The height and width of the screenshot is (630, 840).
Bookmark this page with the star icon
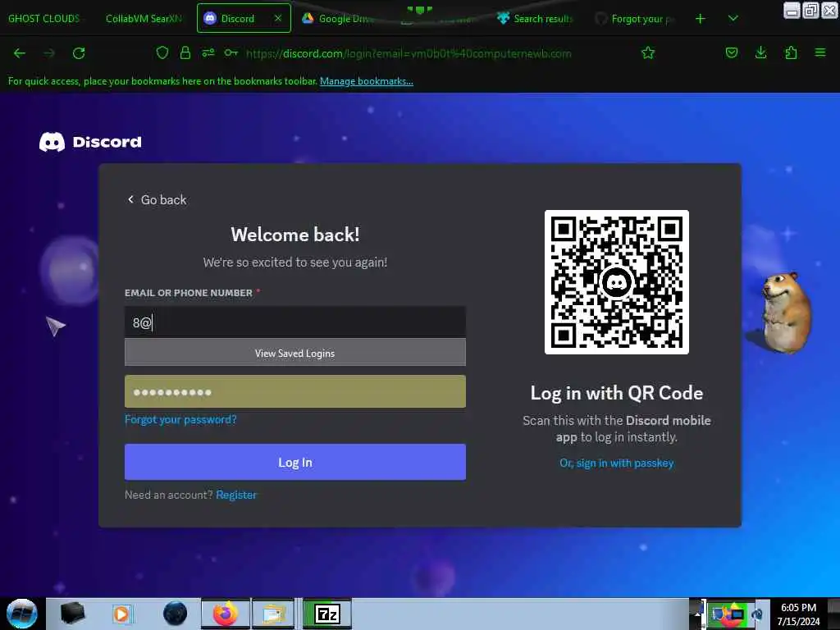point(648,52)
